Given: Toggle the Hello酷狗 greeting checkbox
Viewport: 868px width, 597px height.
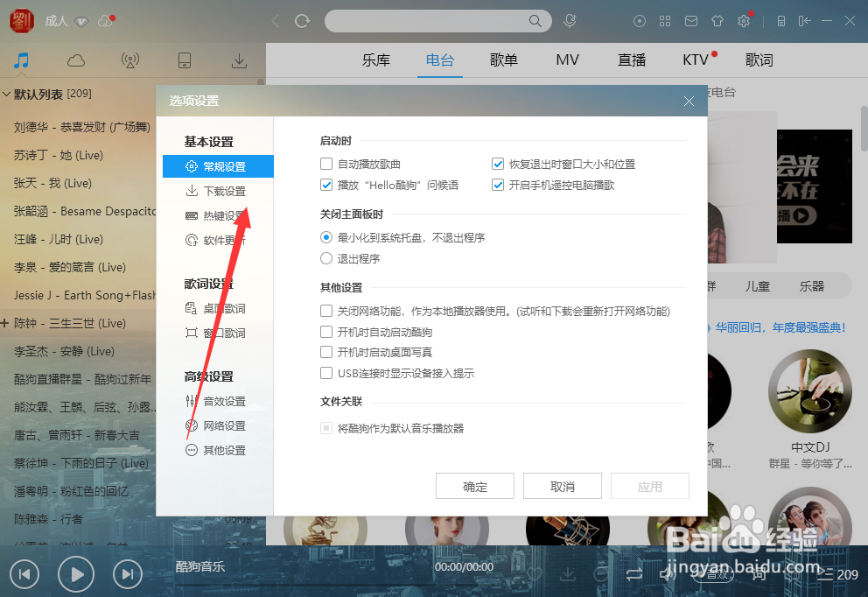Looking at the screenshot, I should 326,185.
